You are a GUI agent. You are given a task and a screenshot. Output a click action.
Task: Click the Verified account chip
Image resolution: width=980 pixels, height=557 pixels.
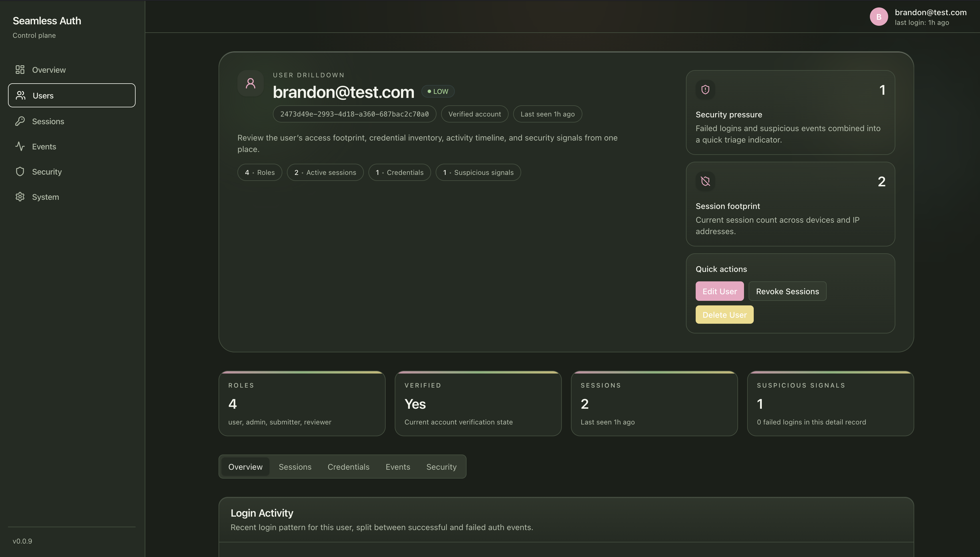[x=474, y=114]
